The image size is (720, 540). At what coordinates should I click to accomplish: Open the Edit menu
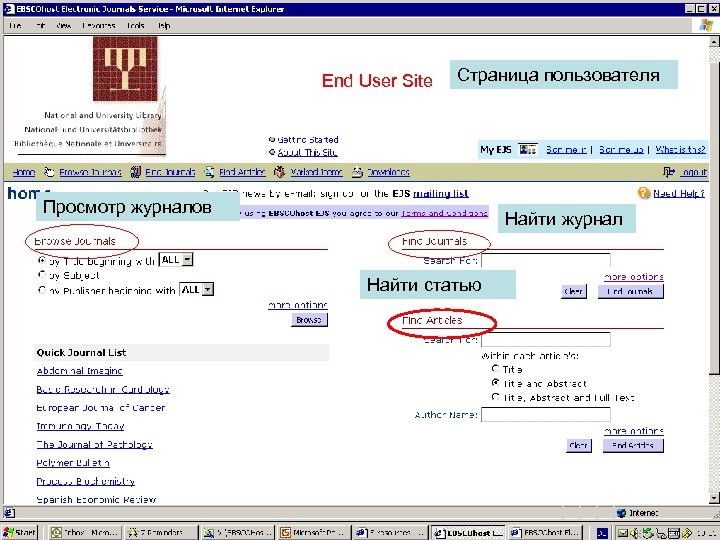point(40,25)
